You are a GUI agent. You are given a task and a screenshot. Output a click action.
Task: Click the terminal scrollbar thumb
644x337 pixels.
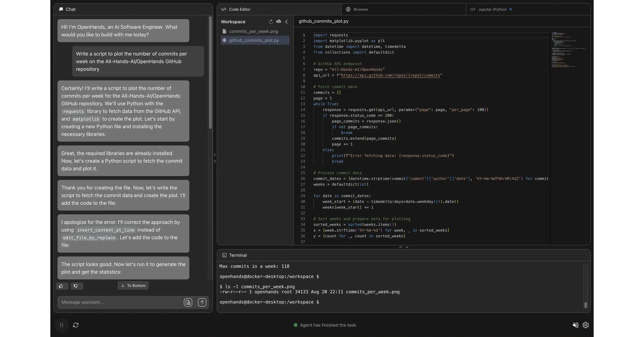[585, 305]
